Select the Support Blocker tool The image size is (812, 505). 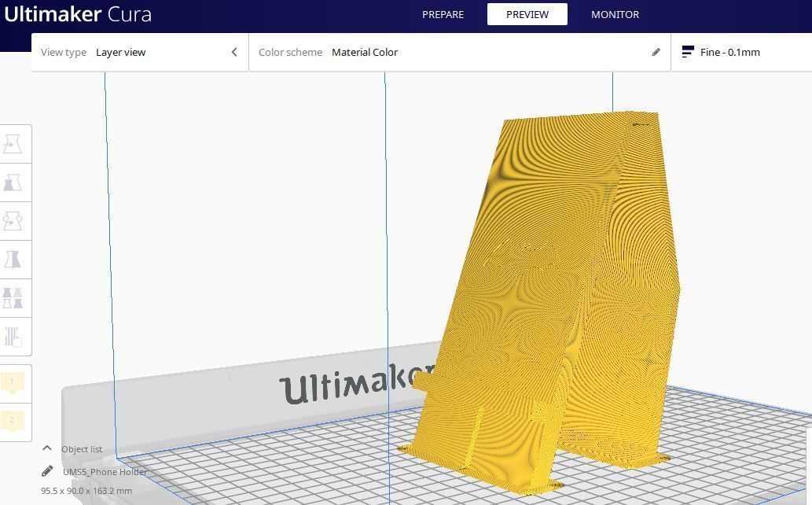13,337
